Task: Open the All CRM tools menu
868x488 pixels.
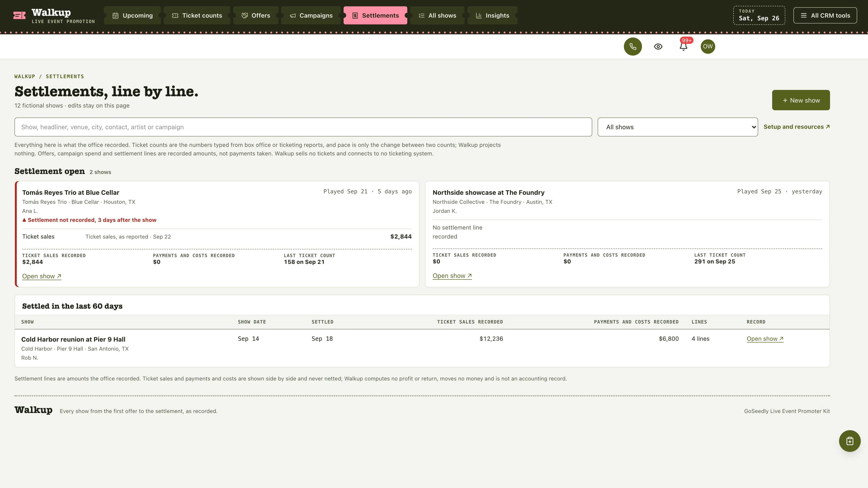Action: 825,16
